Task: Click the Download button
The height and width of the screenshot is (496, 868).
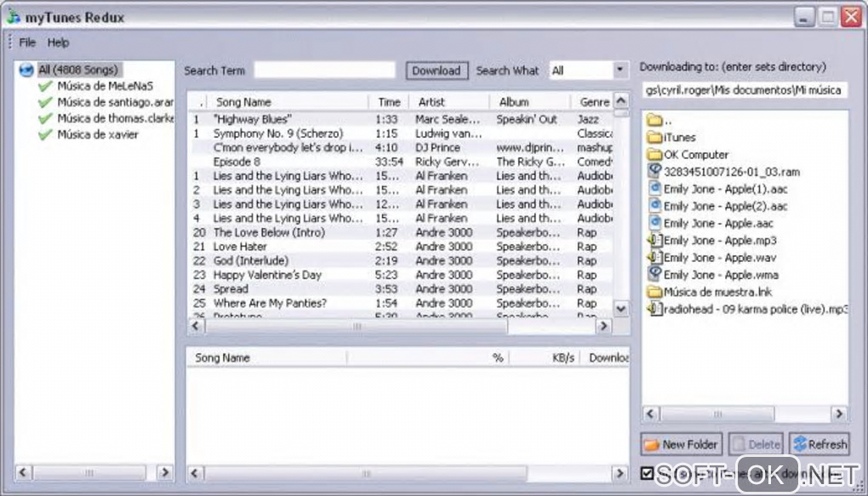Action: pos(437,71)
